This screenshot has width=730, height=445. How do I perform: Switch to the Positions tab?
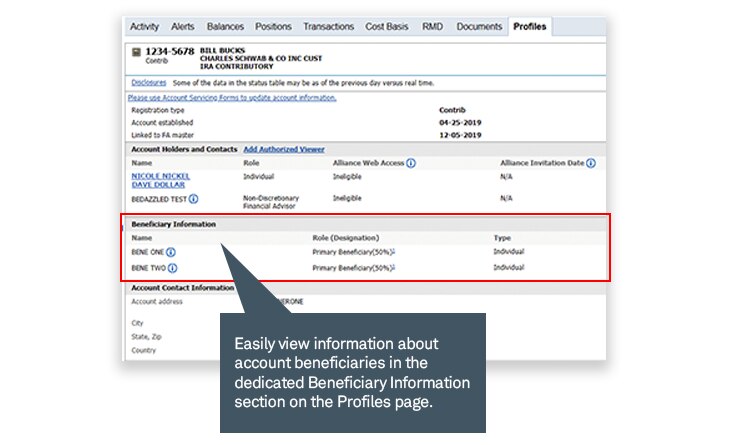tap(273, 27)
